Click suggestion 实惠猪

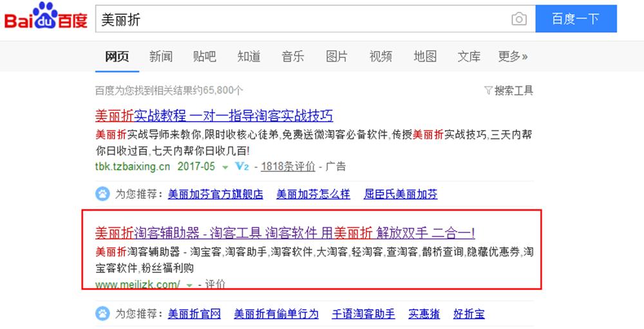point(424,314)
